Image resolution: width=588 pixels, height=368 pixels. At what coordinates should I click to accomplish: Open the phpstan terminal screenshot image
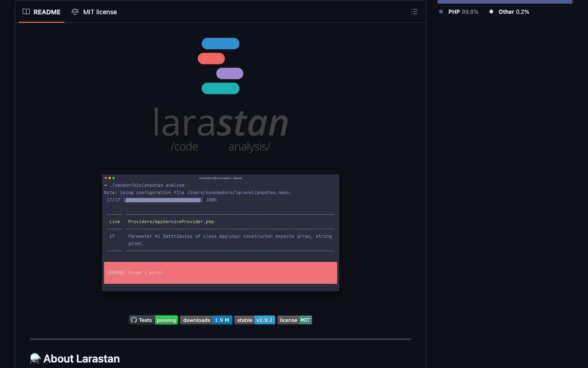click(220, 233)
